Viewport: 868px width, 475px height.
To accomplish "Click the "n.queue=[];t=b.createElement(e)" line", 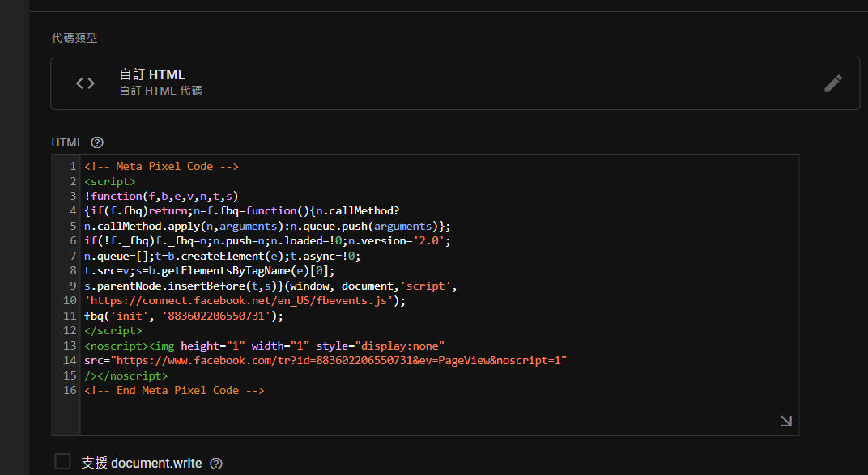I will pos(223,256).
